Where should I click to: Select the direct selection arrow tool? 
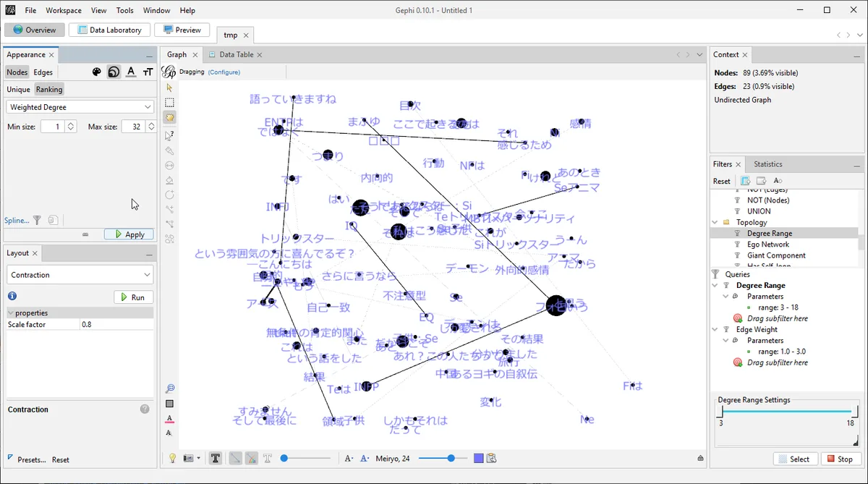[169, 88]
